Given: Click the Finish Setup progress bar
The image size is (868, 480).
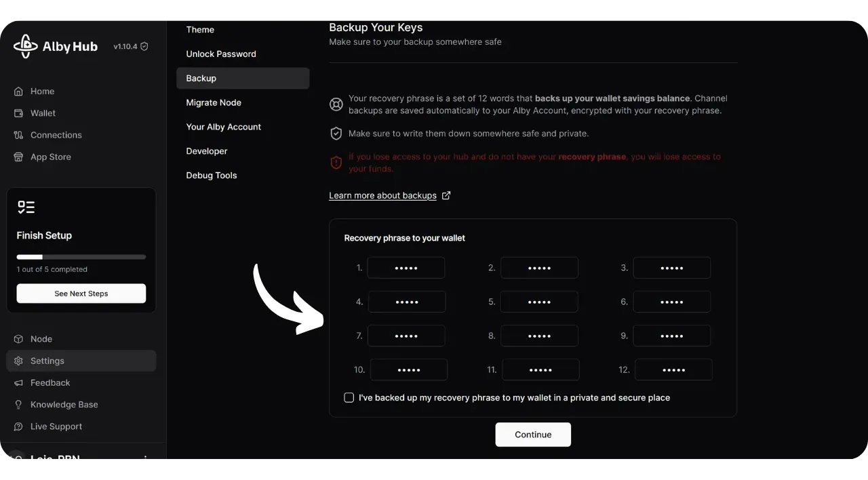Looking at the screenshot, I should 81,257.
